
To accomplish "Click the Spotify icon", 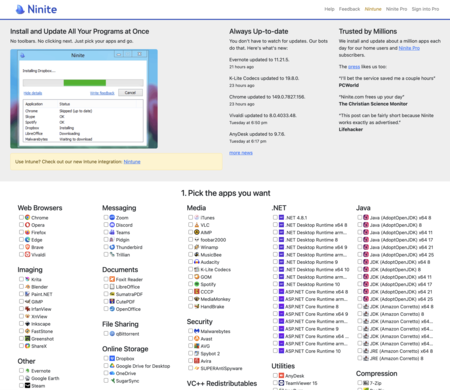I will (x=197, y=284).
